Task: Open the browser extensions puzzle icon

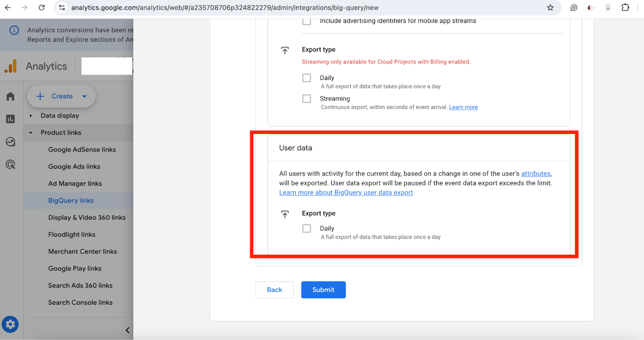Action: pyautogui.click(x=625, y=8)
